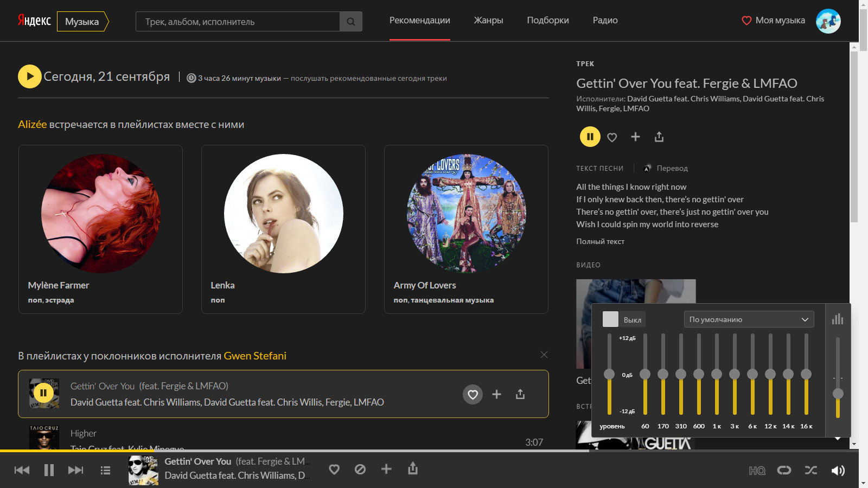
Task: Open the Alizée artist link
Action: (33, 124)
